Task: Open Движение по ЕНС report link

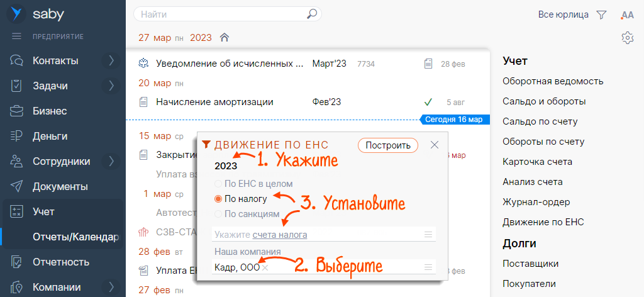Action: [543, 222]
